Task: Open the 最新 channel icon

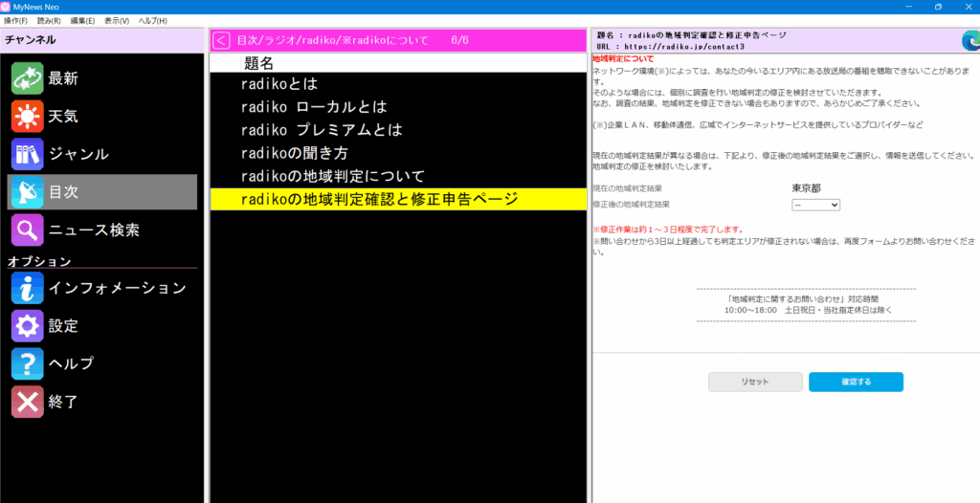Action: pos(27,78)
